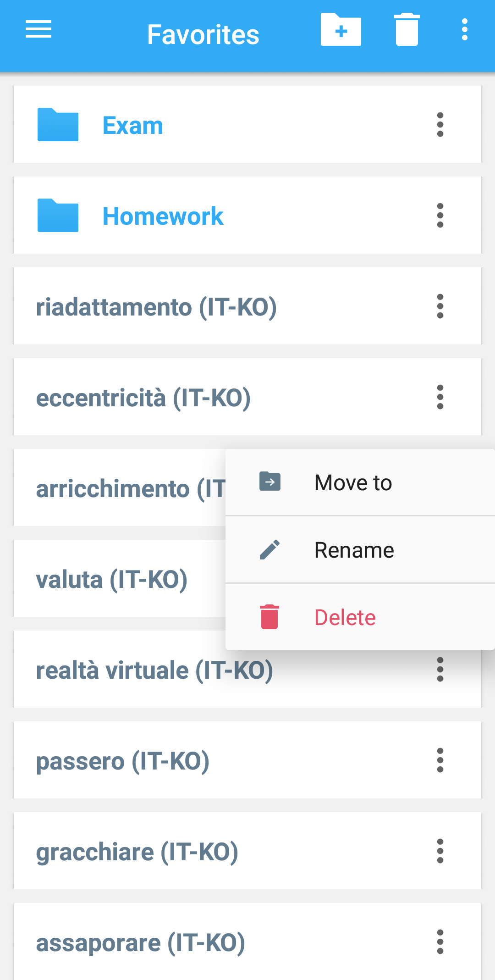495x980 pixels.
Task: Tap the Exam folder icon
Action: pos(58,125)
